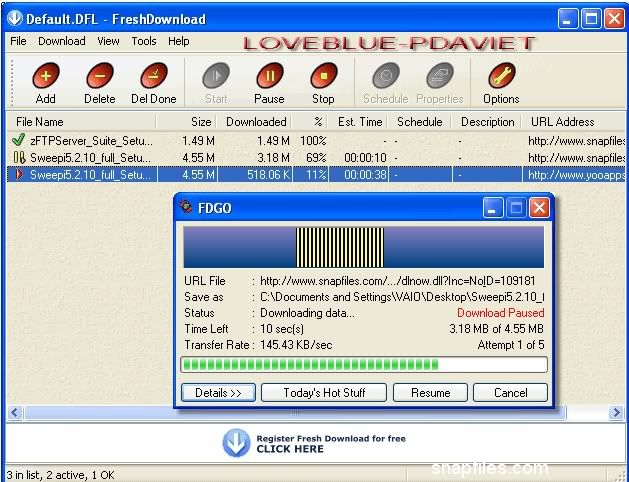Open the Schedule toolbar icon
The width and height of the screenshot is (629, 482).
386,76
